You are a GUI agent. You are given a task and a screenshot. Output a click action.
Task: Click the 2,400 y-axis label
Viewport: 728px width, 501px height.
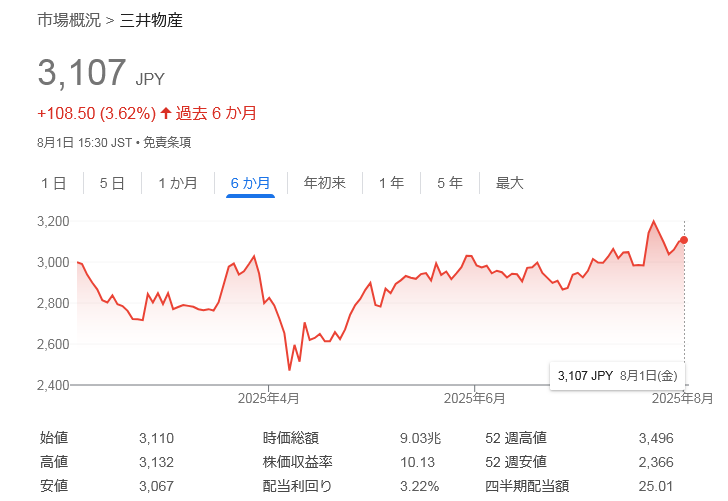tap(53, 385)
